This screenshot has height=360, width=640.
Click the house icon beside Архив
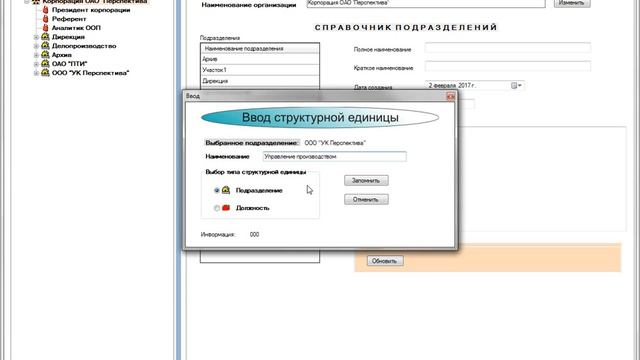tap(45, 55)
